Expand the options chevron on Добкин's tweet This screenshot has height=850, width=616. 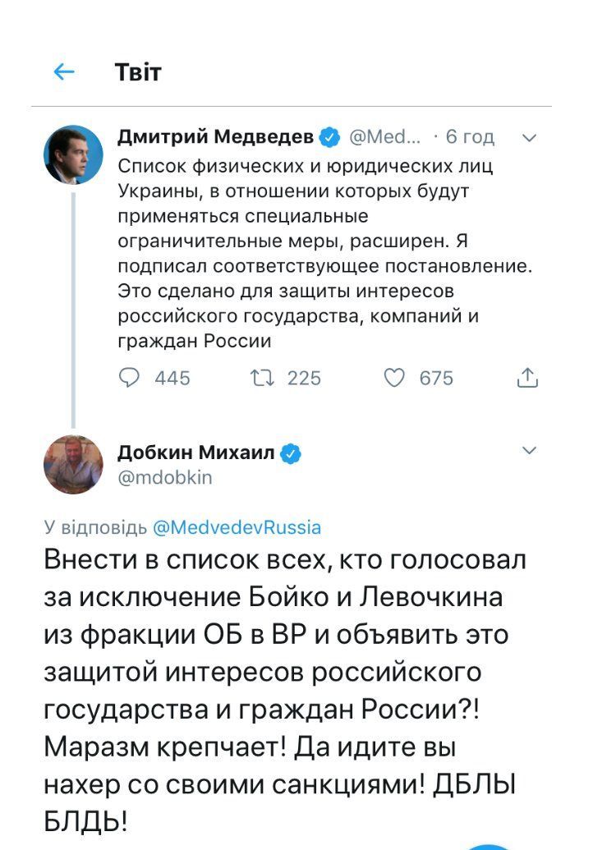point(530,450)
